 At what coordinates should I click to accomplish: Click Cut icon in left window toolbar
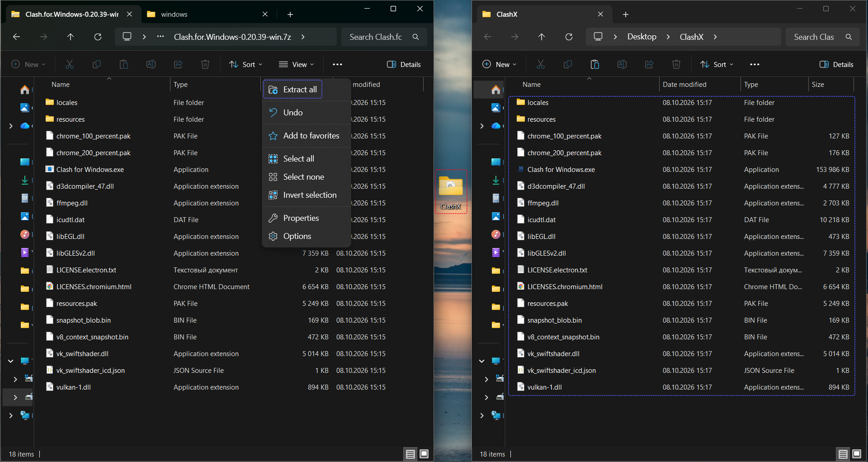tap(70, 64)
